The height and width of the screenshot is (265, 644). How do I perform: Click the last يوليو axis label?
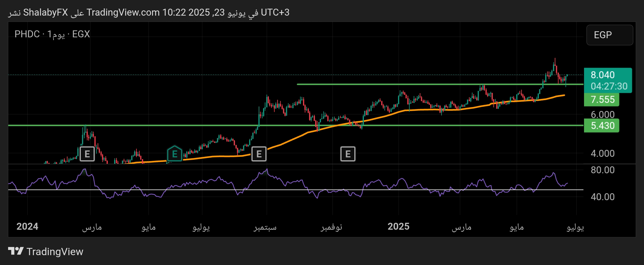(x=575, y=227)
